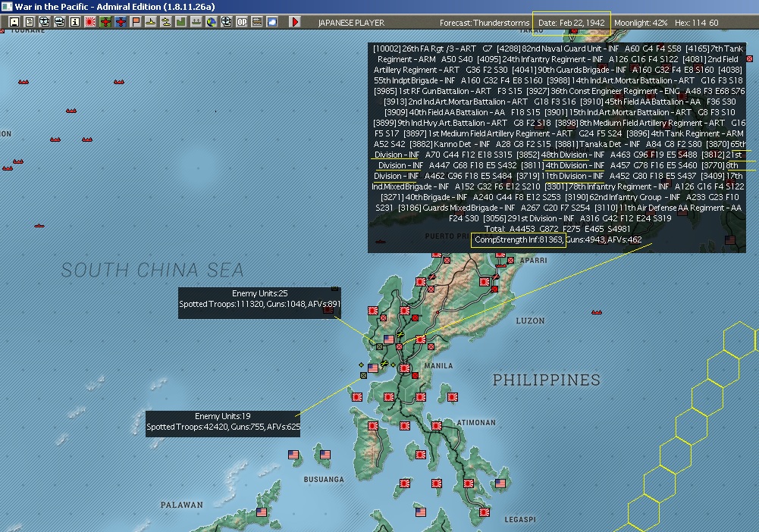Click the Moonlight: 42% indicator

point(641,23)
